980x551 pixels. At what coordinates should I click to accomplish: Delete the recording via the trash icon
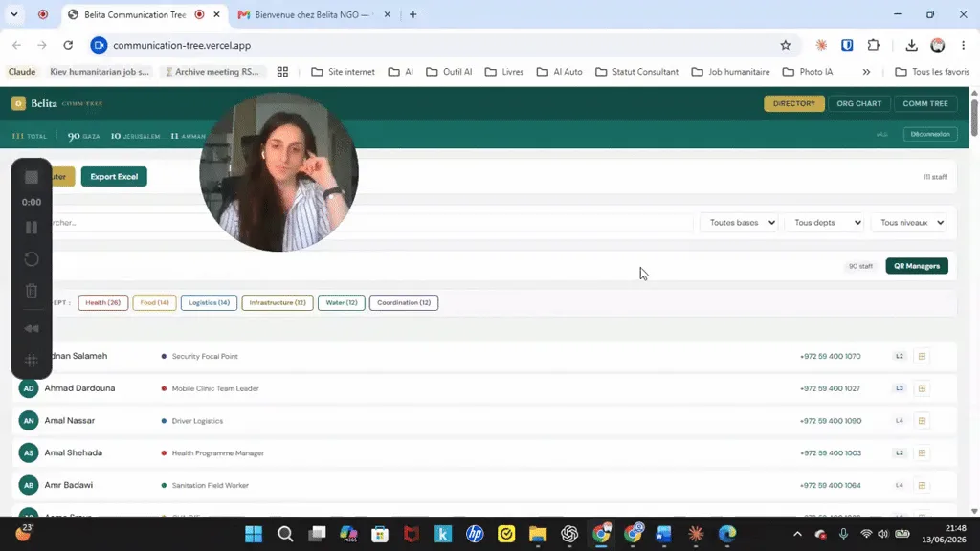coord(32,291)
